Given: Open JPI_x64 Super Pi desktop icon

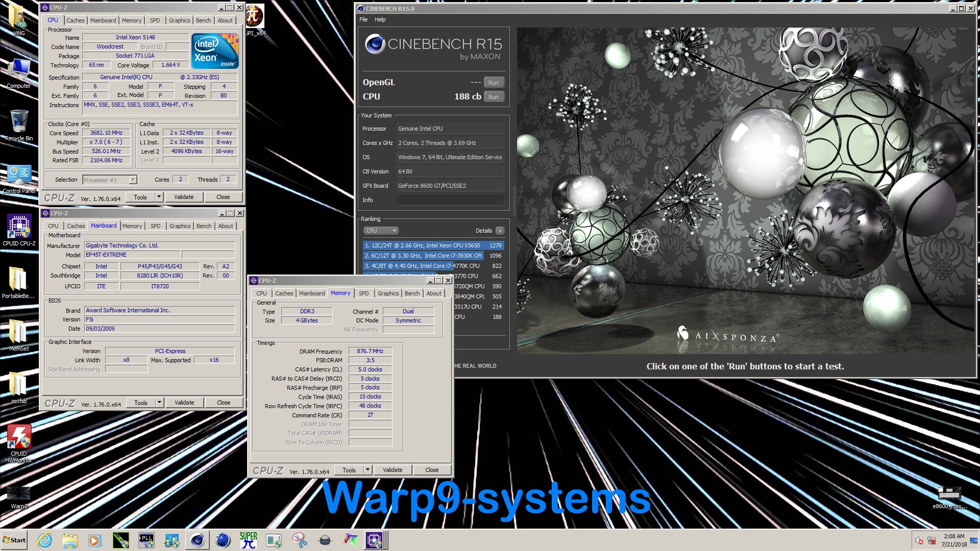Looking at the screenshot, I should (x=255, y=20).
